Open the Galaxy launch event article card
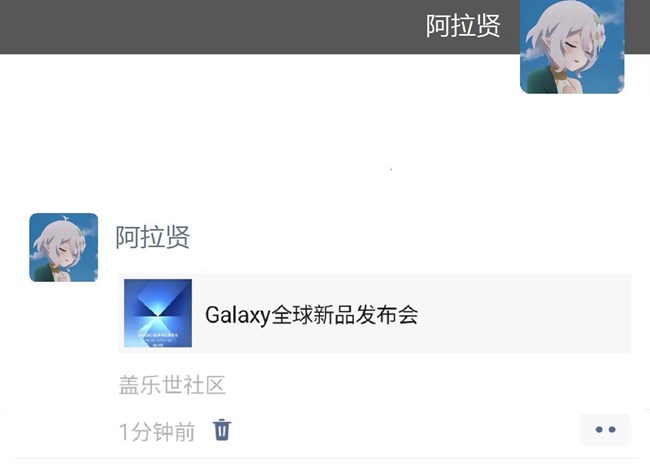 pyautogui.click(x=375, y=313)
